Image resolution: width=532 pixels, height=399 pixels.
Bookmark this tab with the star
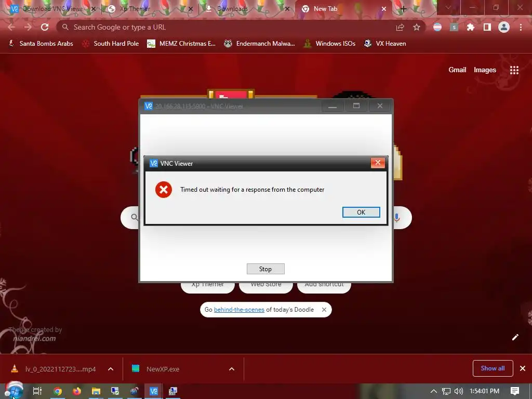tap(417, 27)
